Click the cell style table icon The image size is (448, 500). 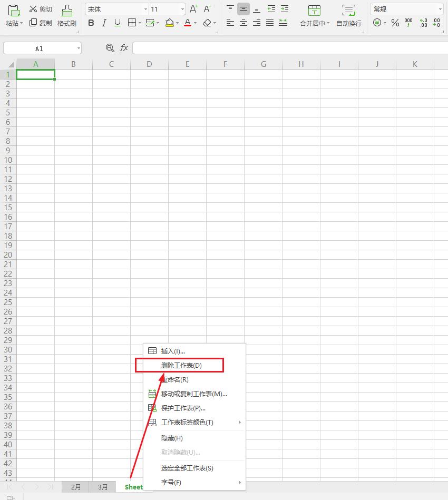pyautogui.click(x=150, y=23)
